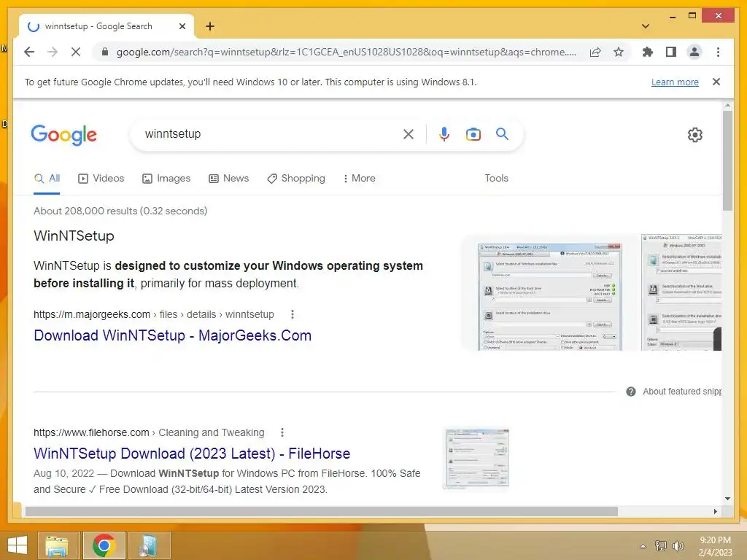Image resolution: width=747 pixels, height=560 pixels.
Task: Open the Chrome profile avatar
Action: 694,52
